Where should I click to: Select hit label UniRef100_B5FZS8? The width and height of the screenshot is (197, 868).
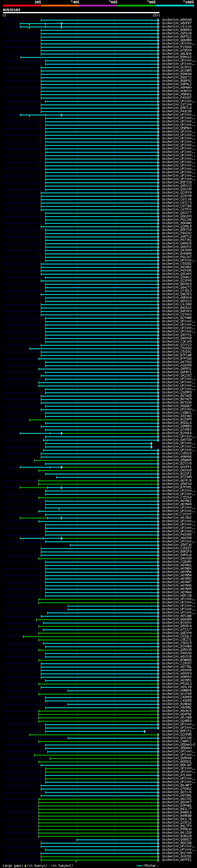177,183
